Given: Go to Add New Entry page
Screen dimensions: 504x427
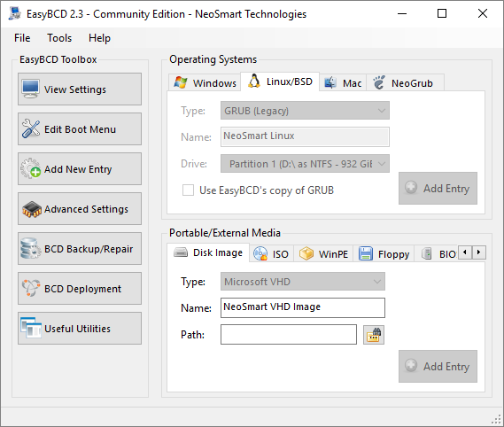Looking at the screenshot, I should pos(80,169).
